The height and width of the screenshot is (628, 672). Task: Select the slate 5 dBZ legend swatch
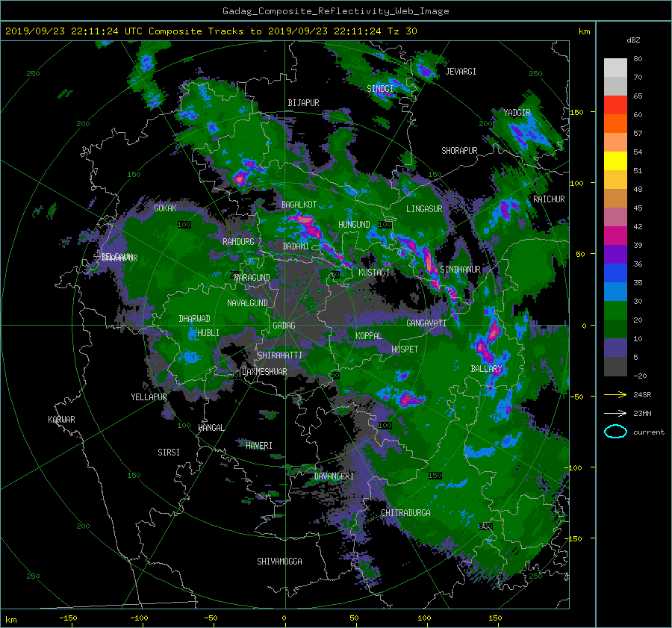coord(615,348)
